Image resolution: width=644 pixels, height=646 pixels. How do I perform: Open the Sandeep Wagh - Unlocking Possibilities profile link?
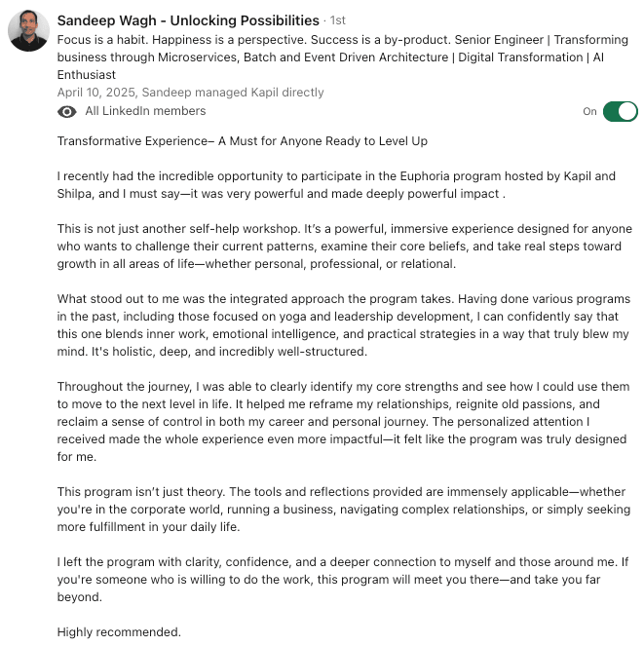click(x=188, y=20)
